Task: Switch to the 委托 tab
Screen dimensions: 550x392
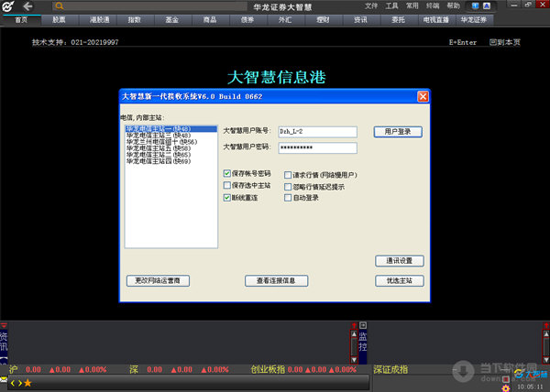Action: (x=398, y=20)
